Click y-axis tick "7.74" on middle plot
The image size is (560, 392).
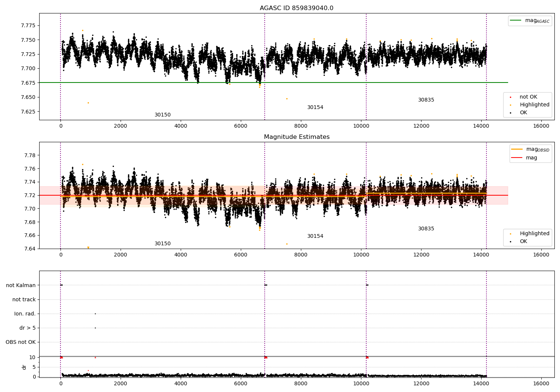(30, 182)
